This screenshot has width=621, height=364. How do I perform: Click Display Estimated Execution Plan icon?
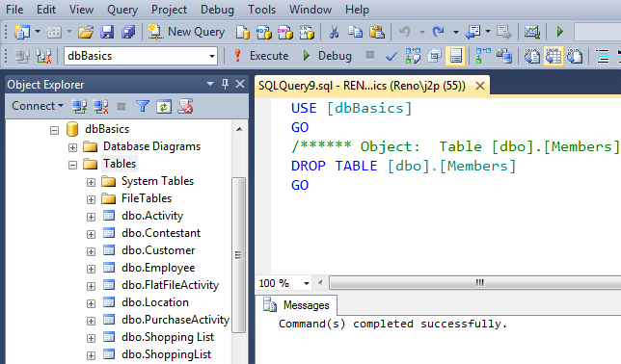click(413, 56)
